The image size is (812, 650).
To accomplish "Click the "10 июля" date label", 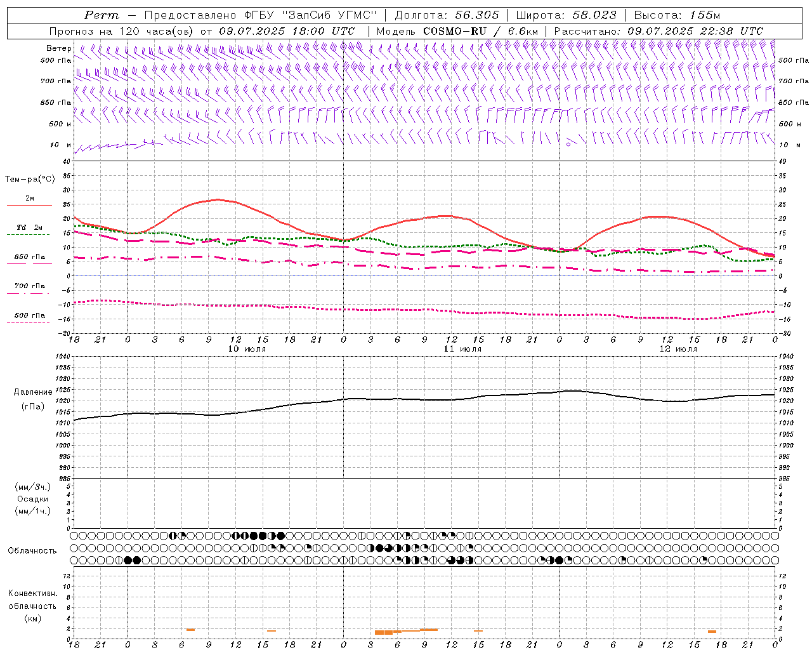I will (x=247, y=349).
